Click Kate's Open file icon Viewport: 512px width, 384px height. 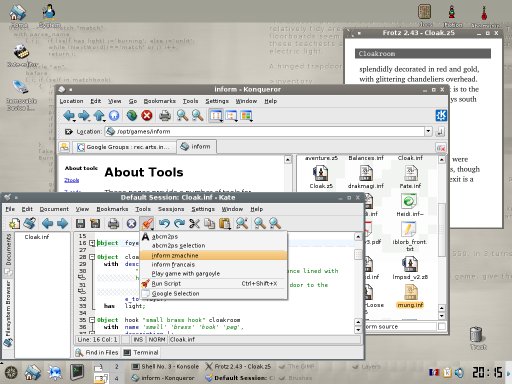30,224
